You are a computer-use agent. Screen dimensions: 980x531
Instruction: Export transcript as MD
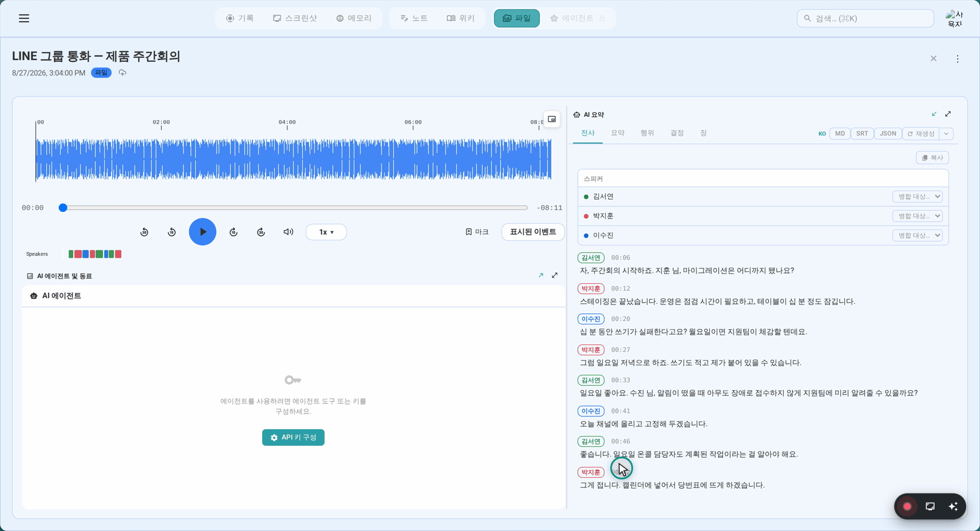coord(840,133)
